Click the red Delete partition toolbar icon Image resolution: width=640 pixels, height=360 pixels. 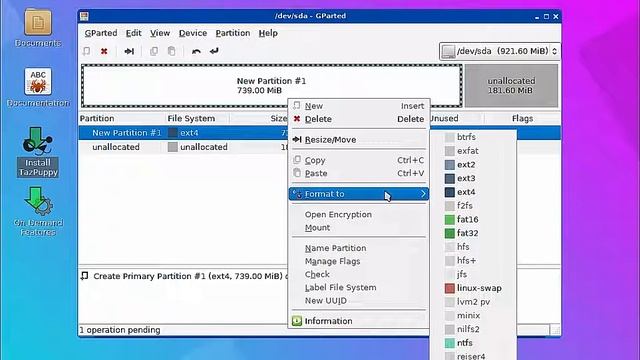104,51
